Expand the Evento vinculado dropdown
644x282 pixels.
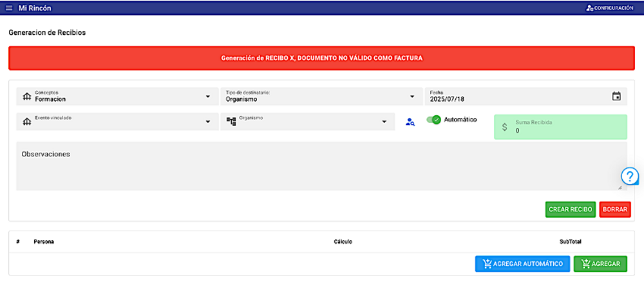click(207, 122)
